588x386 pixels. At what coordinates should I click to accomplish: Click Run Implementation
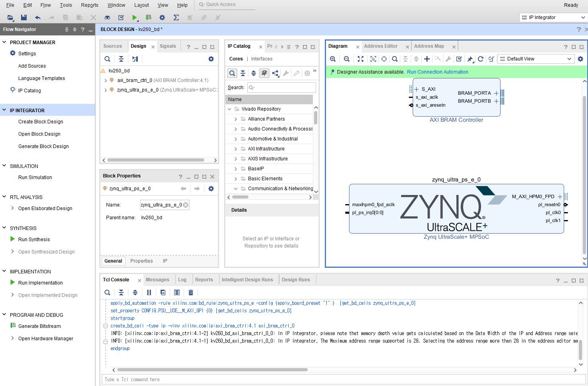click(41, 283)
